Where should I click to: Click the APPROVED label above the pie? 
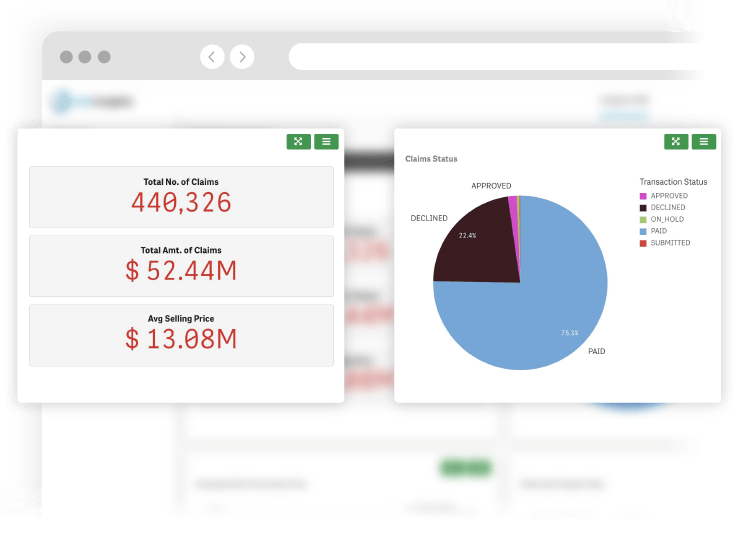pos(491,186)
